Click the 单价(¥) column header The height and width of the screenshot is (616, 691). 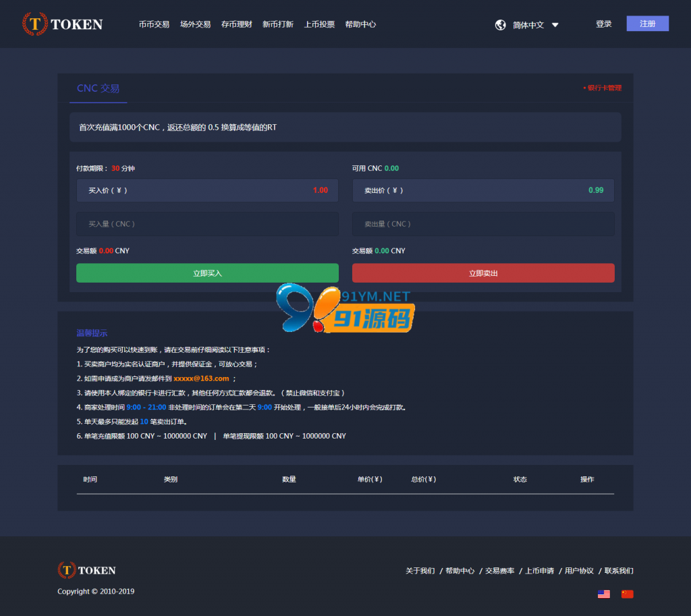pos(370,479)
